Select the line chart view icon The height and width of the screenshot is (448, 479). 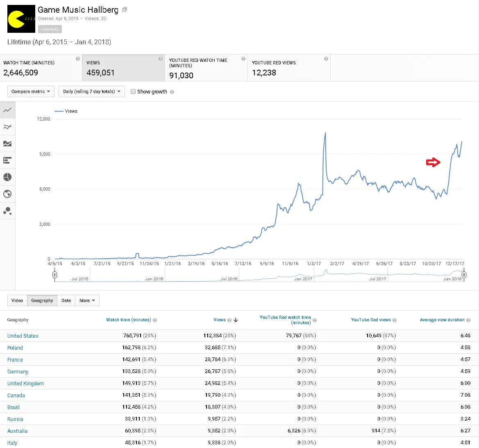pos(7,110)
